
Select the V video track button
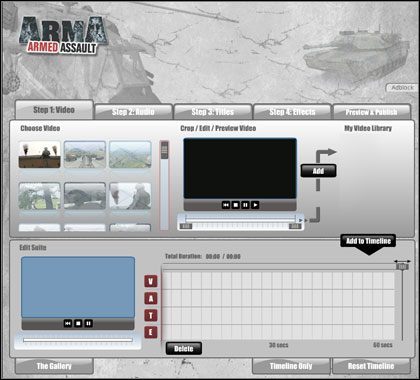click(151, 281)
